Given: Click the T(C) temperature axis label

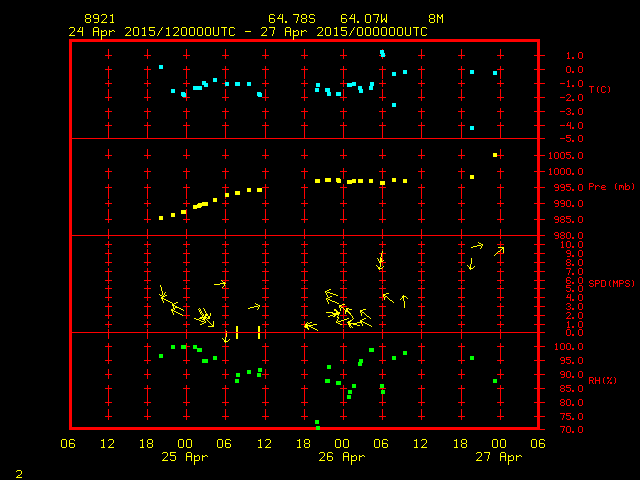Looking at the screenshot, I should 599,90.
